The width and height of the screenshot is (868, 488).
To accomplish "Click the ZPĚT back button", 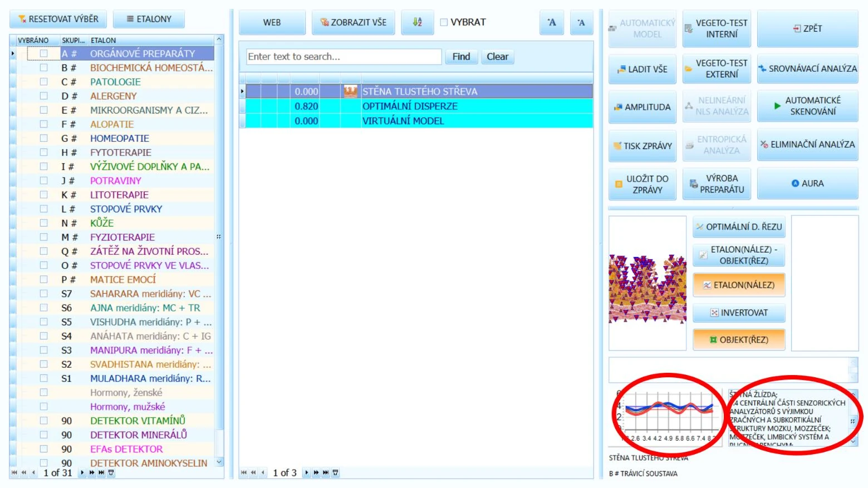I will 807,28.
